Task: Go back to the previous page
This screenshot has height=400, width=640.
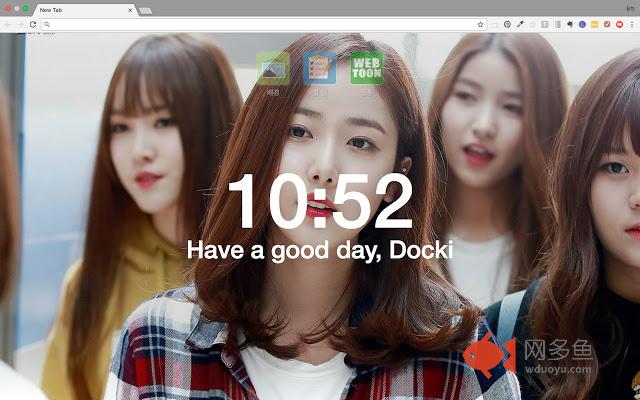Action: (x=7, y=24)
